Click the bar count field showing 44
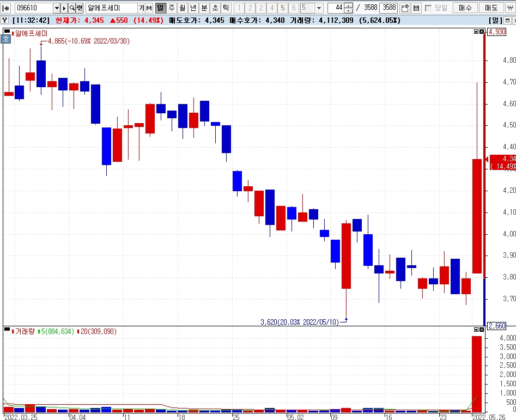This screenshot has width=516, height=420. pos(336,8)
